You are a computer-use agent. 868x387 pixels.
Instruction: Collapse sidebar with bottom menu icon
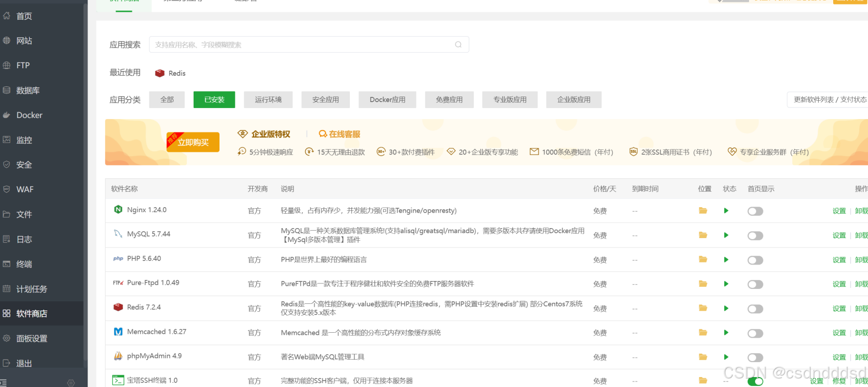[3, 383]
